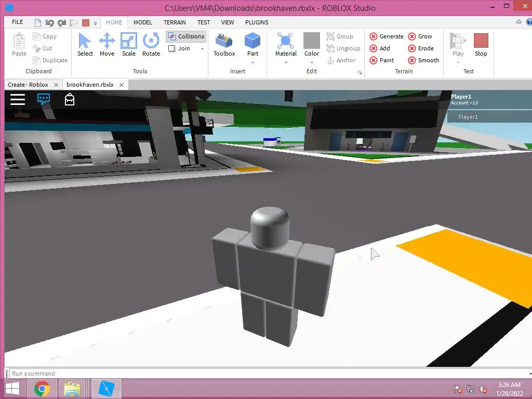
Task: Click Roblox Studio taskbar icon
Action: [106, 389]
